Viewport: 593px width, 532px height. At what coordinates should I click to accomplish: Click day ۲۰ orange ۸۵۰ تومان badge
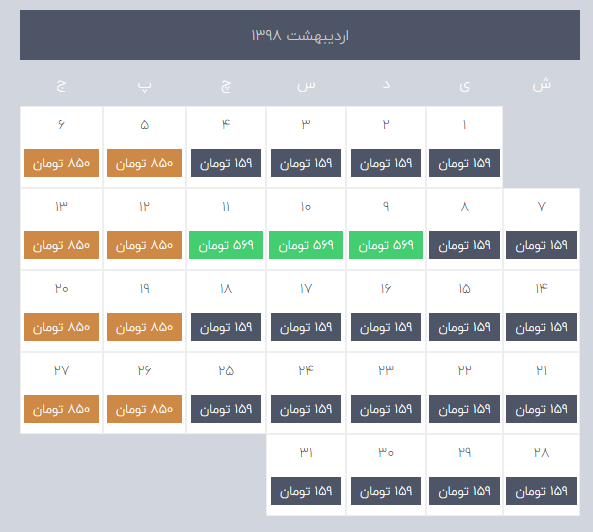(61, 327)
